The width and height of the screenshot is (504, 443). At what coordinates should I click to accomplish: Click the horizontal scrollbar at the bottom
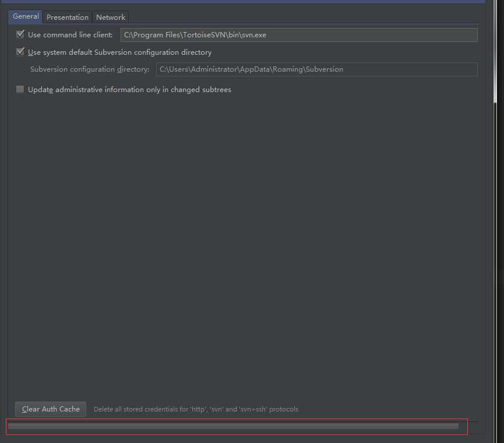click(x=233, y=426)
